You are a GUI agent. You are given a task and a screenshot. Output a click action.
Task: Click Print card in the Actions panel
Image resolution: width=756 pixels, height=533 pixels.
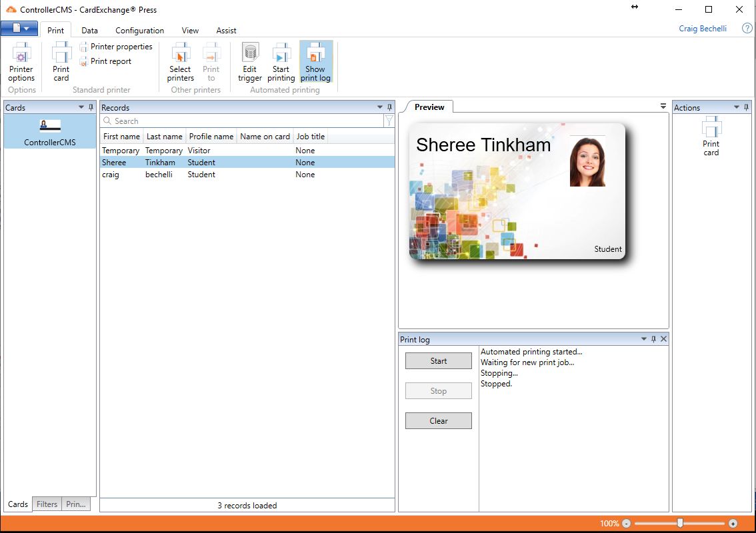pos(711,137)
